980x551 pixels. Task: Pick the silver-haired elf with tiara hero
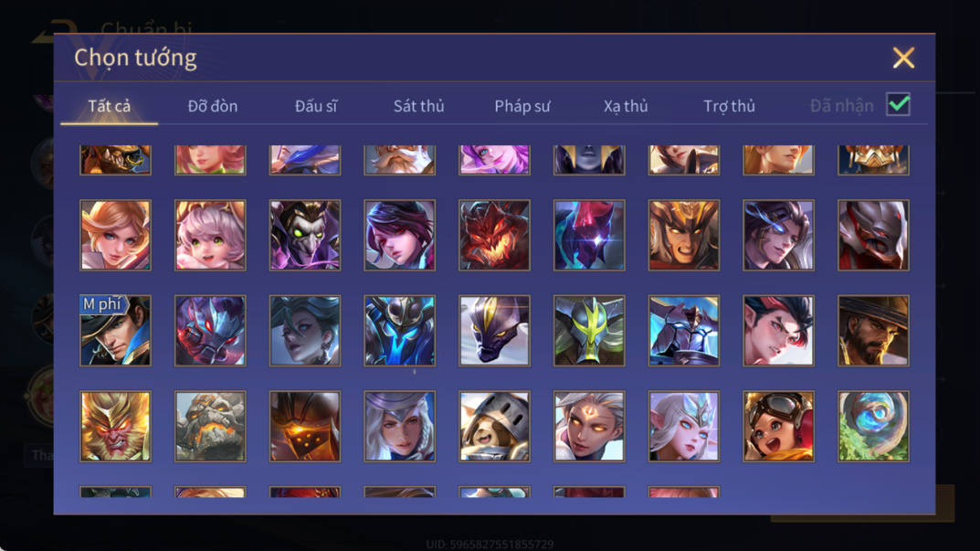tap(683, 426)
